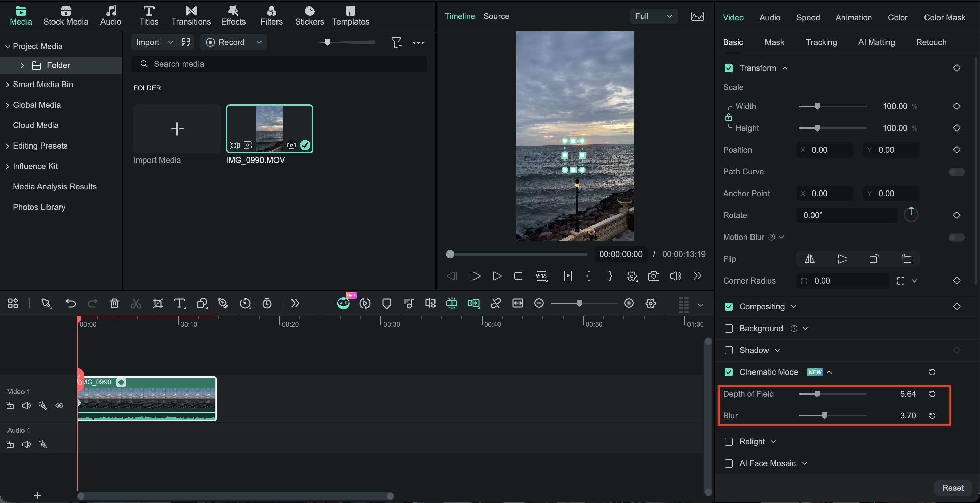This screenshot has width=980, height=503.
Task: Click mark out curly brace icon
Action: point(610,276)
